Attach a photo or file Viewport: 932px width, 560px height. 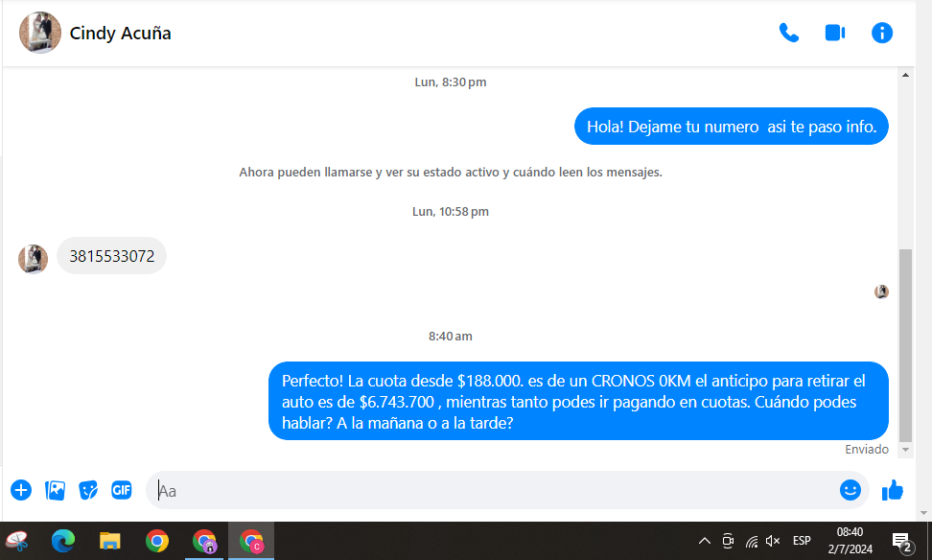click(x=56, y=490)
